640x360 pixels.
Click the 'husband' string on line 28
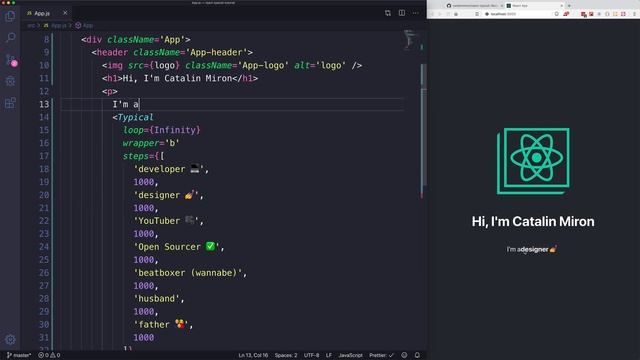tap(156, 298)
